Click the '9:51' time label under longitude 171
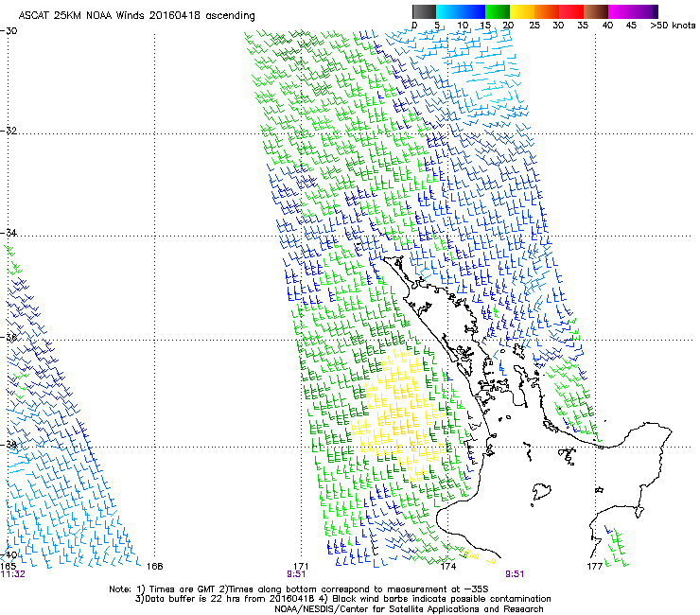700x615 pixels. (296, 574)
